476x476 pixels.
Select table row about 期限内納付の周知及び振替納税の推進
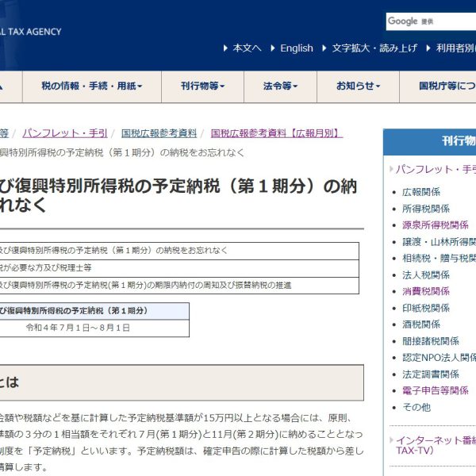coord(179,286)
